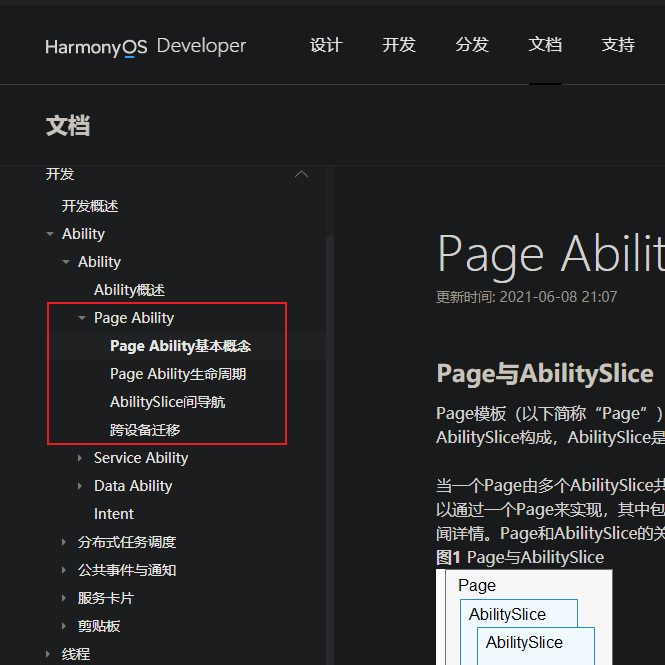Expand 公共事件与通知 tree arrow
This screenshot has width=665, height=665.
(64, 570)
